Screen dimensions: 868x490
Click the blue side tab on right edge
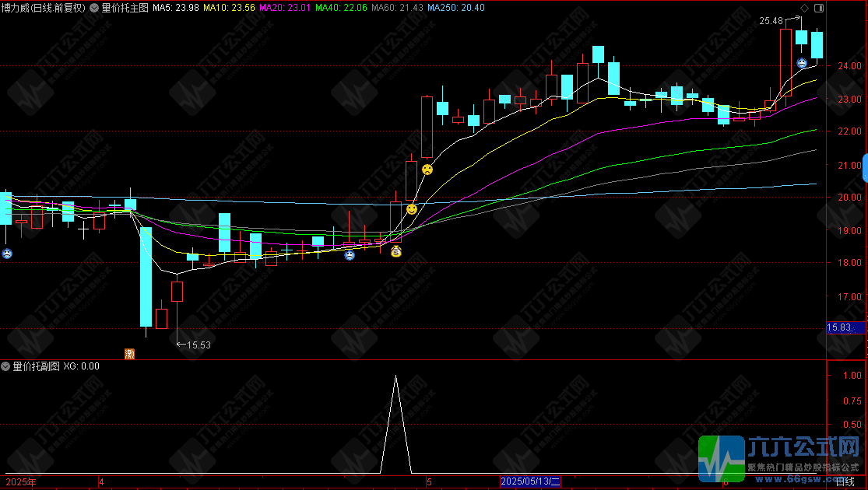[865, 167]
